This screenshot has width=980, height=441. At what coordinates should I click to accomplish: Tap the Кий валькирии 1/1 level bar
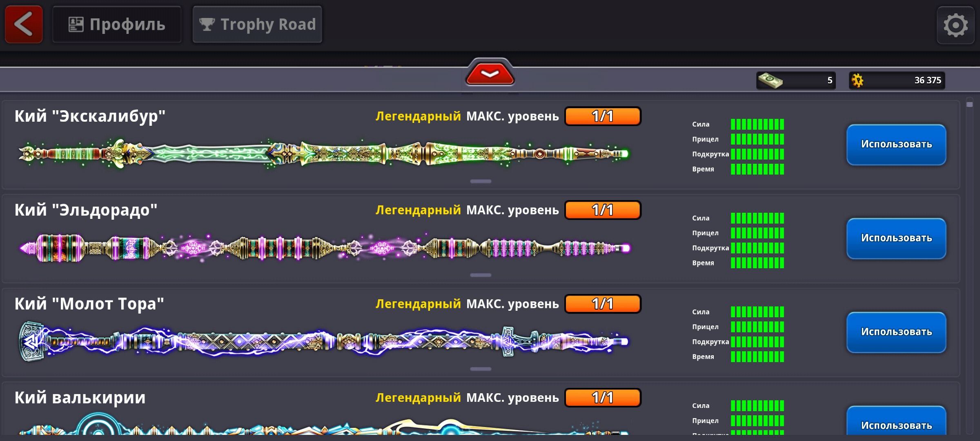(603, 398)
